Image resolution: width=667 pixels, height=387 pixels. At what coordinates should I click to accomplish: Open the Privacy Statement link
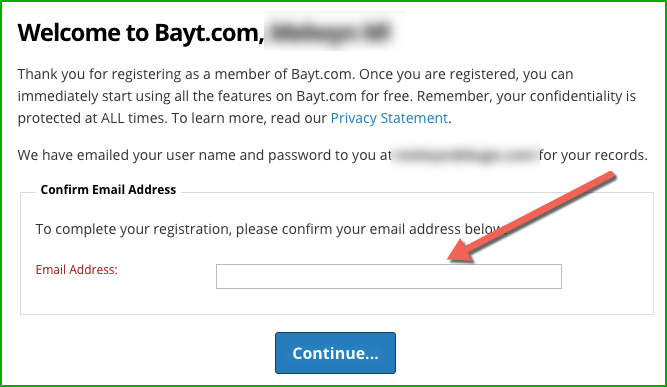[389, 118]
